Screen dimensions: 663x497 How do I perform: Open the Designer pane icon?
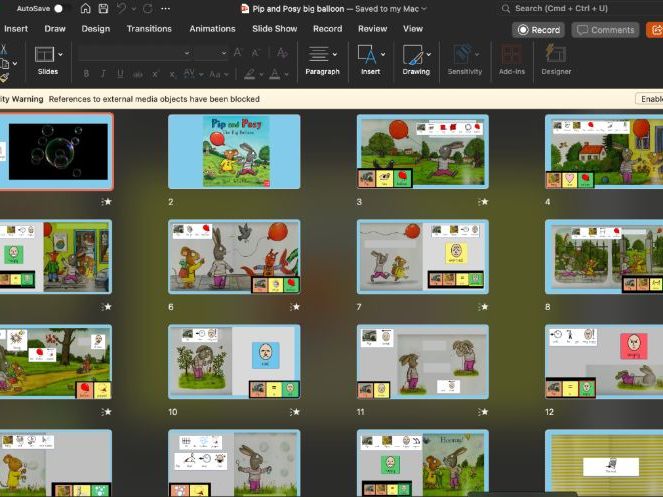click(x=556, y=54)
